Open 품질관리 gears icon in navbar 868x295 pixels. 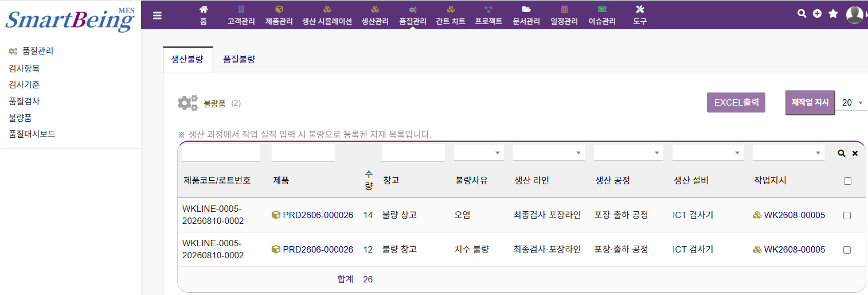tap(413, 9)
